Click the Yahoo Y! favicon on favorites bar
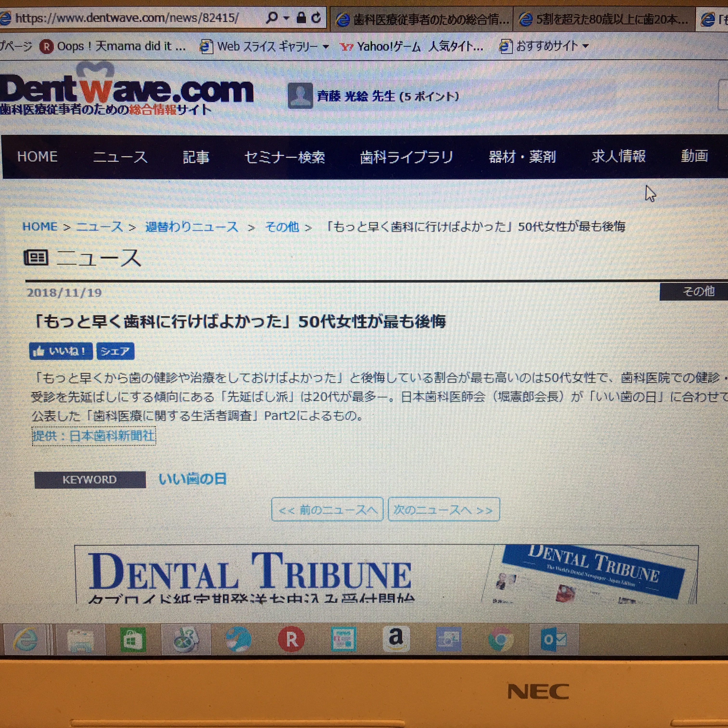The height and width of the screenshot is (728, 728). (x=346, y=47)
